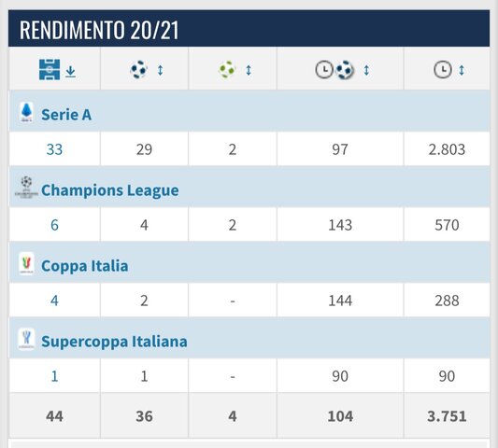Click the Coppa Italia logo icon
Viewport: 498px width, 448px height.
26,263
